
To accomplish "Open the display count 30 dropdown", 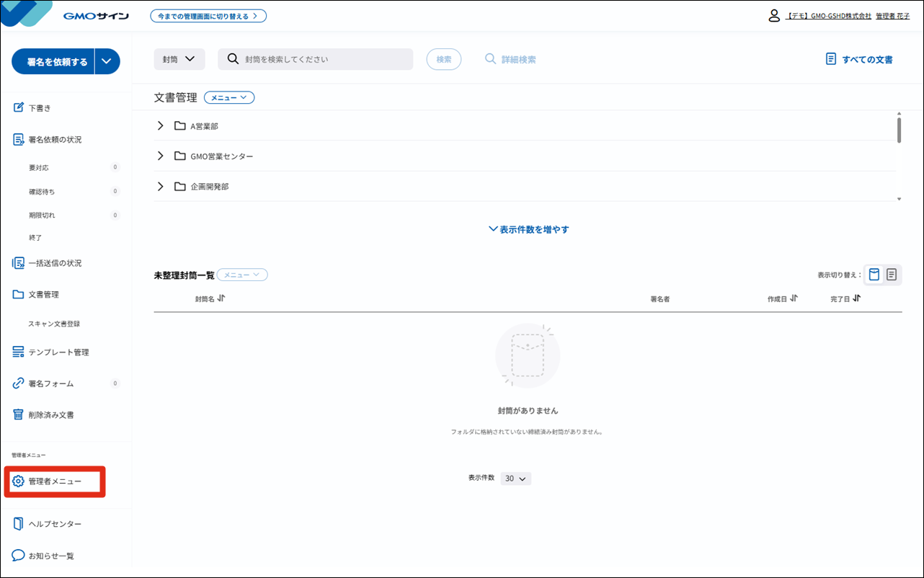I will tap(515, 479).
